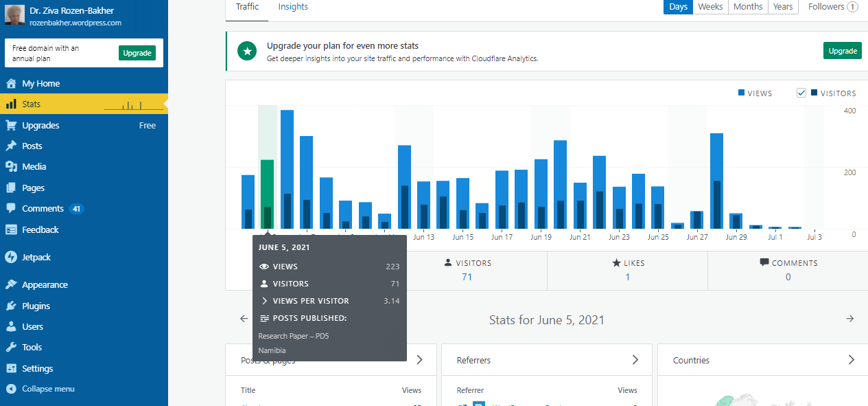The image size is (868, 406).
Task: Expand the Posts & pages panel chevron
Action: (x=420, y=359)
